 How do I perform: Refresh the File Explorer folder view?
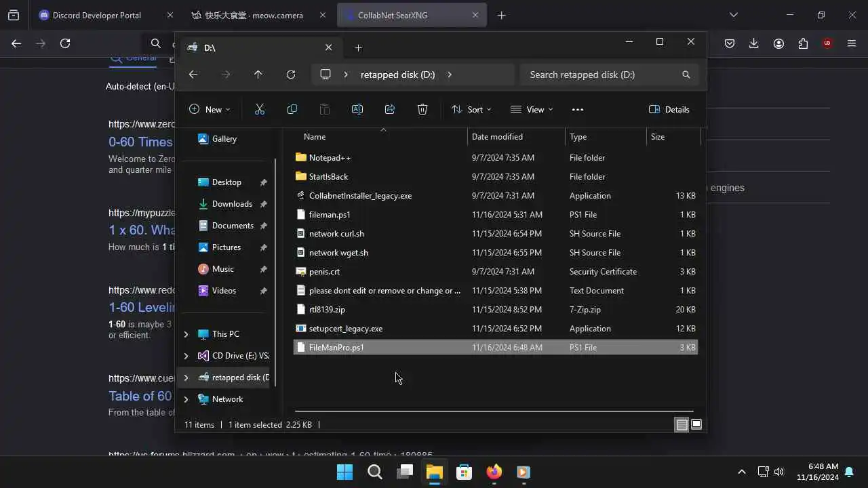click(291, 75)
